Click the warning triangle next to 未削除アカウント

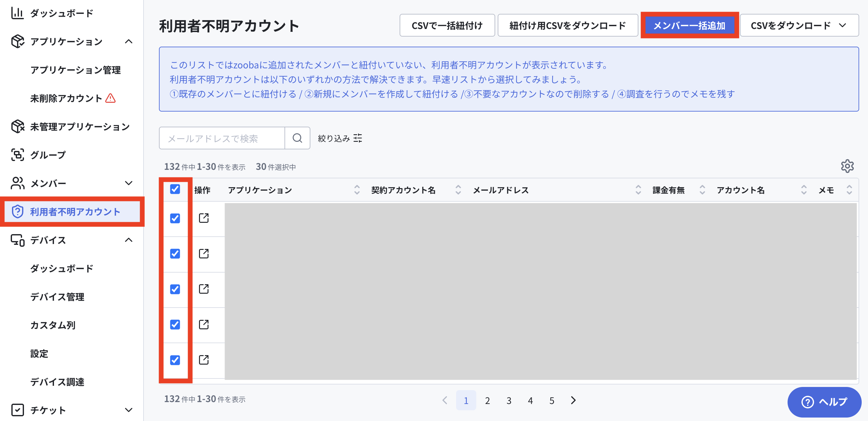coord(110,98)
